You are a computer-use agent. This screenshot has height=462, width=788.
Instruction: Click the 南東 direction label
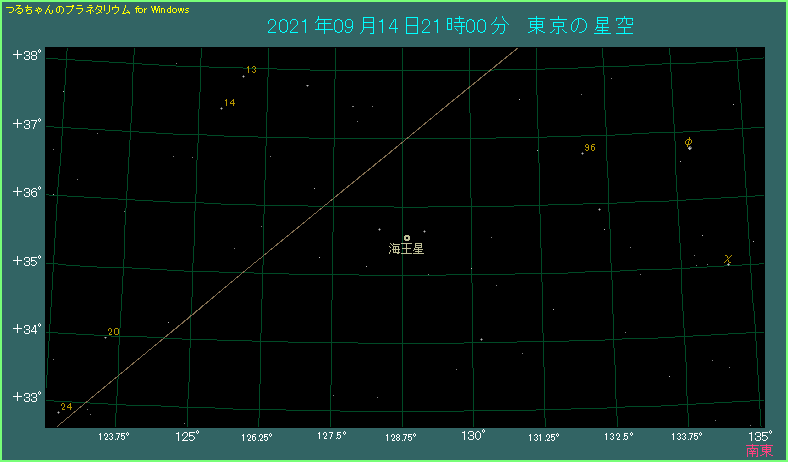pos(759,450)
